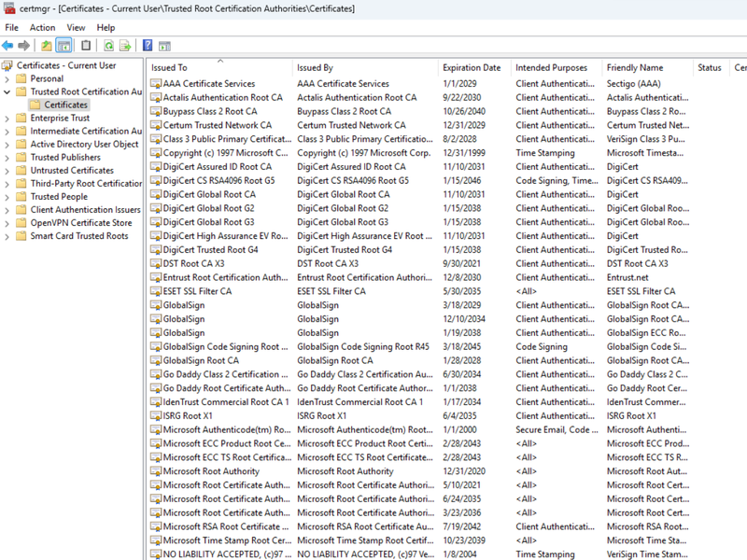This screenshot has width=747, height=560.
Task: Click the Personal folder icon
Action: (x=21, y=78)
